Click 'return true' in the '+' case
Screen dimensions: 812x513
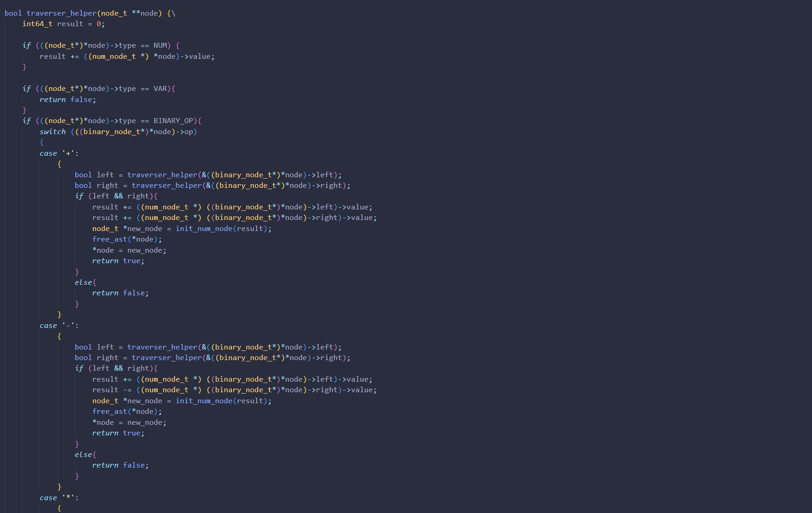118,261
